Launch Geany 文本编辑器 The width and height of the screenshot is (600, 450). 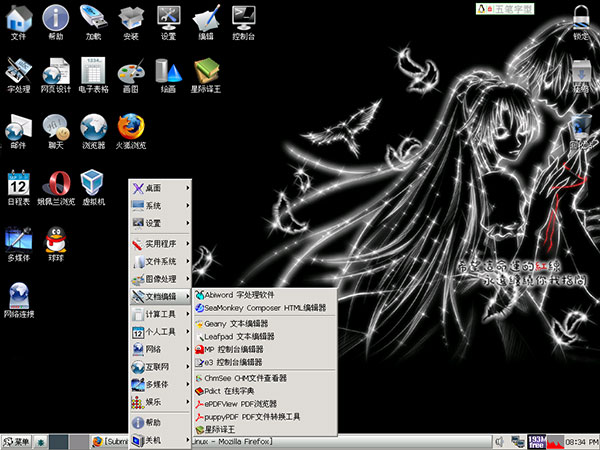[265, 324]
